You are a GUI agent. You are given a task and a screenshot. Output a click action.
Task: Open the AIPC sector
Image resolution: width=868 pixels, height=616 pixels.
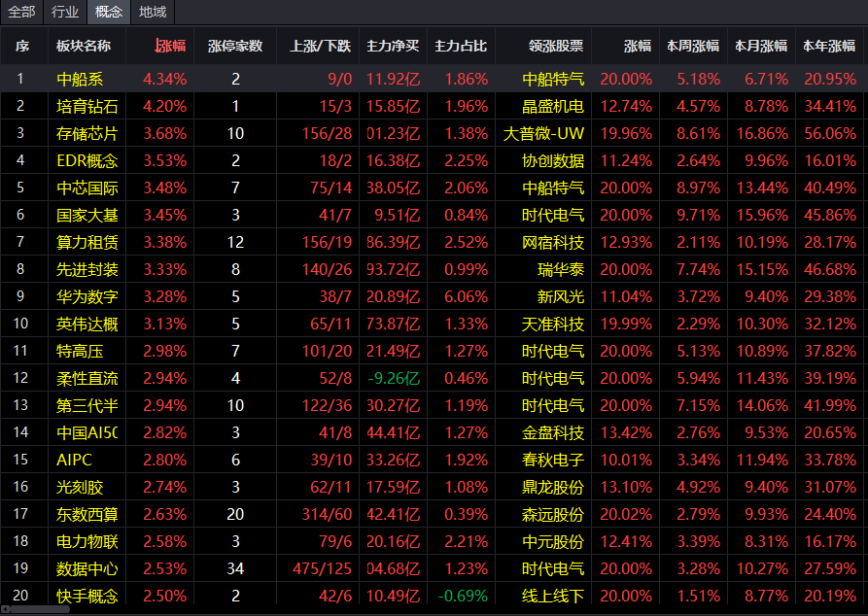74,460
